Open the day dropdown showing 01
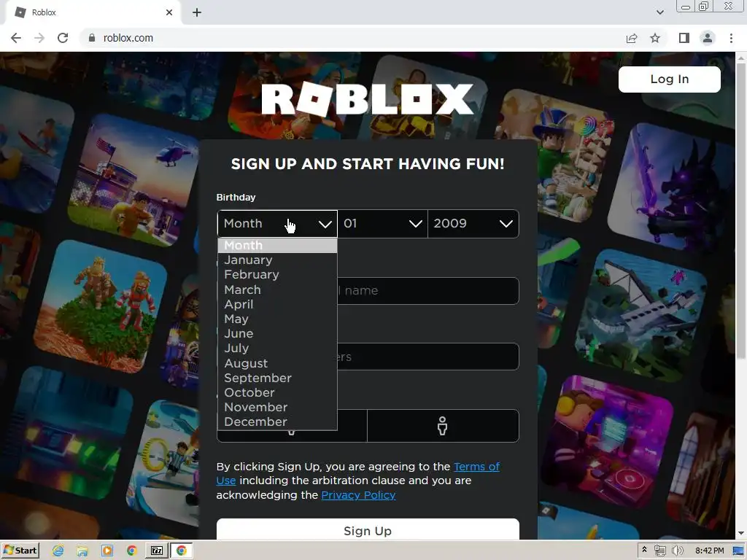The height and width of the screenshot is (560, 747). [382, 223]
